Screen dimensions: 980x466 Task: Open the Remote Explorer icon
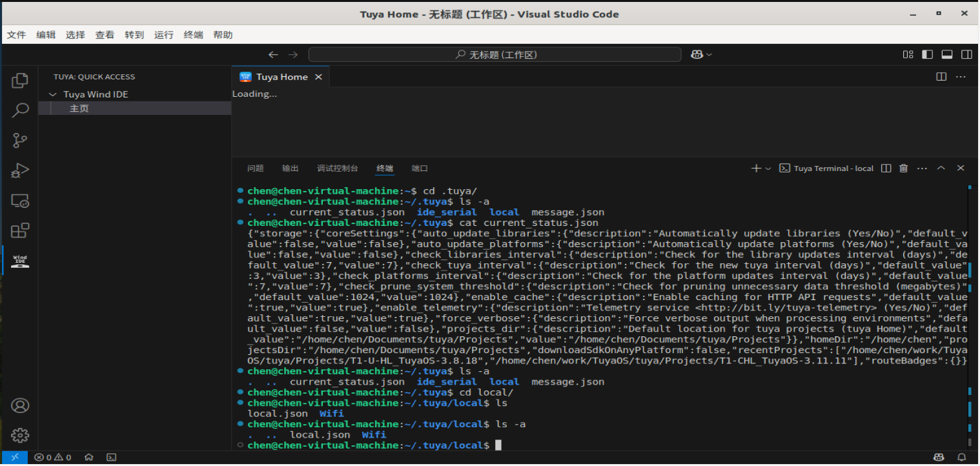(20, 201)
